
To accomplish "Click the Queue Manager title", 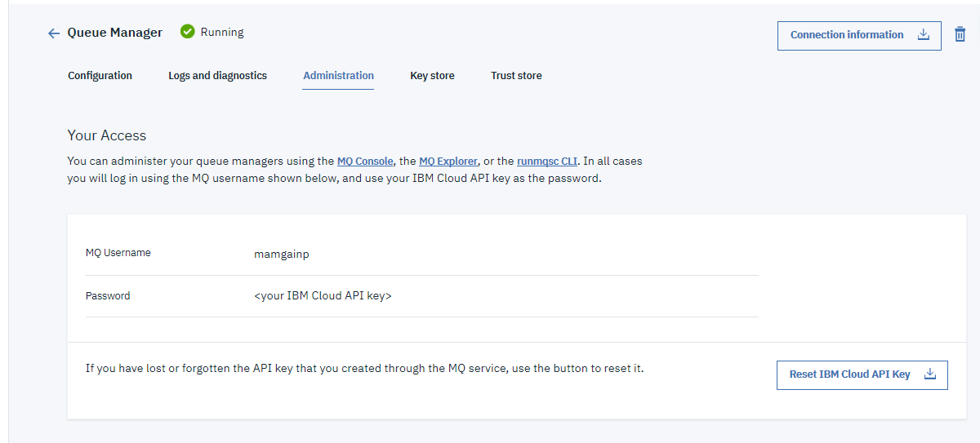I will [114, 33].
